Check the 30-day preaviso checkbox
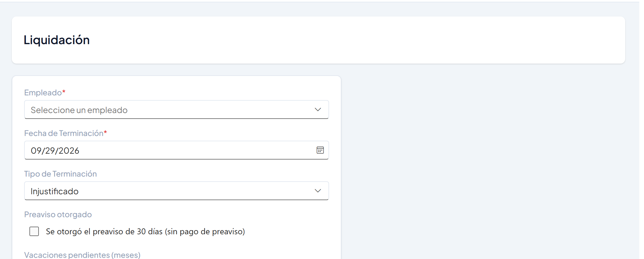This screenshot has width=644, height=259. tap(34, 232)
